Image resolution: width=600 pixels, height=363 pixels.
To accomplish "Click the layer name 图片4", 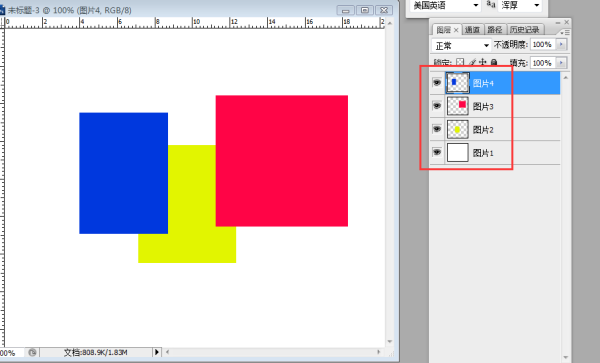I will (483, 83).
